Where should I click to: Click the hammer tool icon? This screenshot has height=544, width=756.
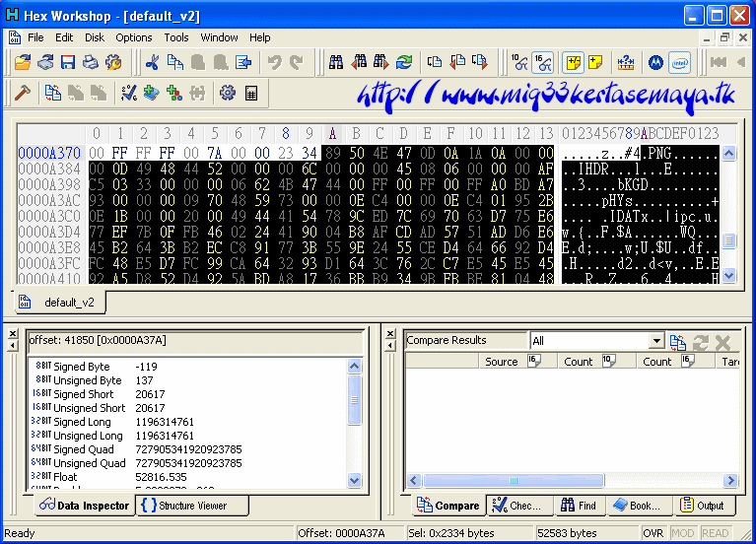[23, 93]
